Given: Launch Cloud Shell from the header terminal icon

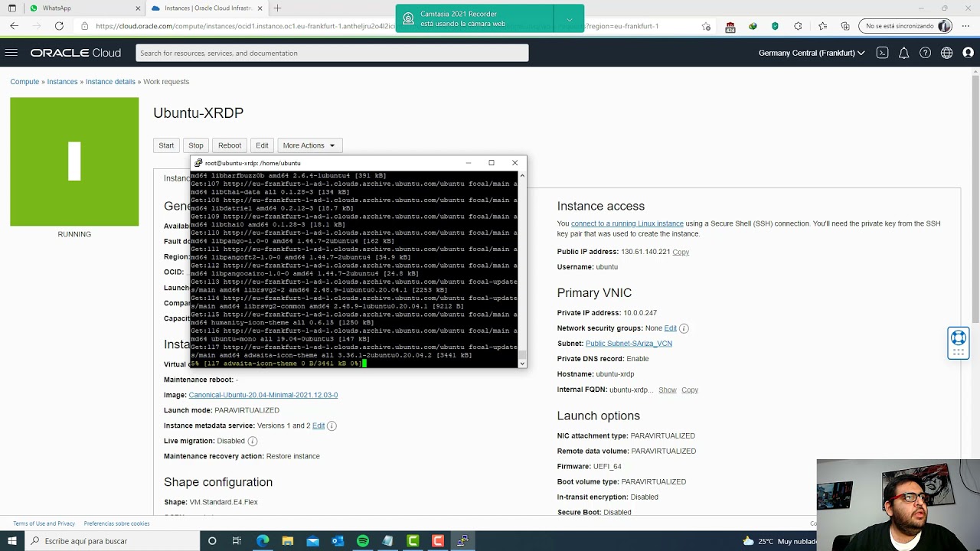Looking at the screenshot, I should pos(882,53).
